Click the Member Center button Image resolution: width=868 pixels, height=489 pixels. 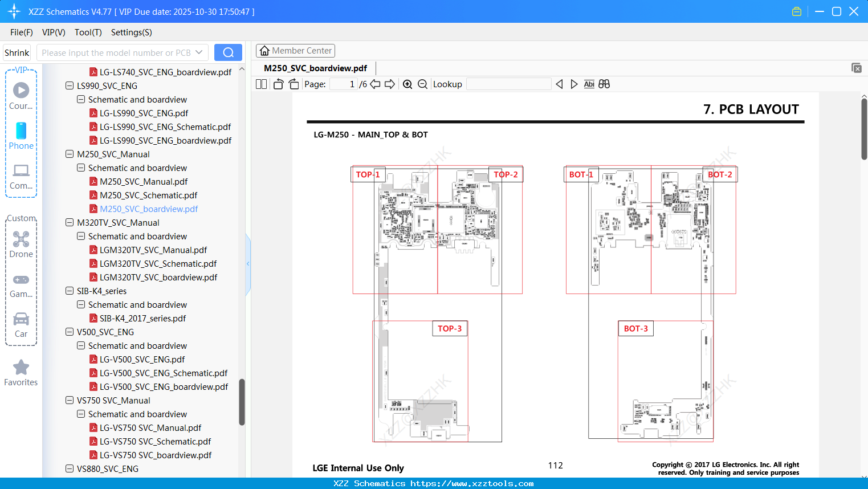click(x=295, y=50)
